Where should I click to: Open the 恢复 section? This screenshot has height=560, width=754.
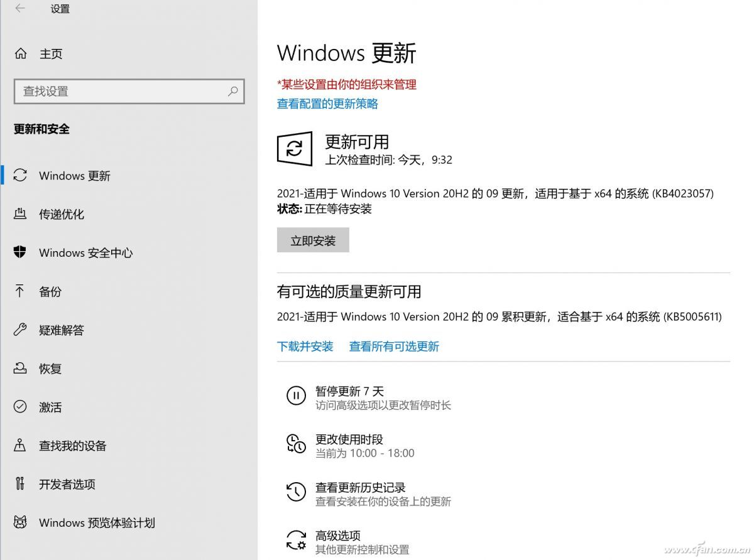(x=50, y=369)
